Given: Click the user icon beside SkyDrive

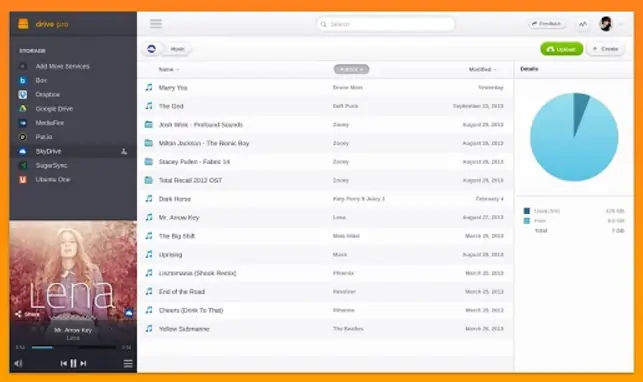Looking at the screenshot, I should pyautogui.click(x=124, y=152).
